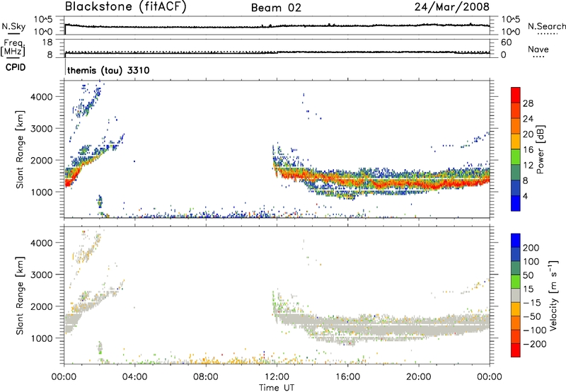Click the '18' tick on the frequency axis
The height and width of the screenshot is (392, 566).
pyautogui.click(x=47, y=42)
